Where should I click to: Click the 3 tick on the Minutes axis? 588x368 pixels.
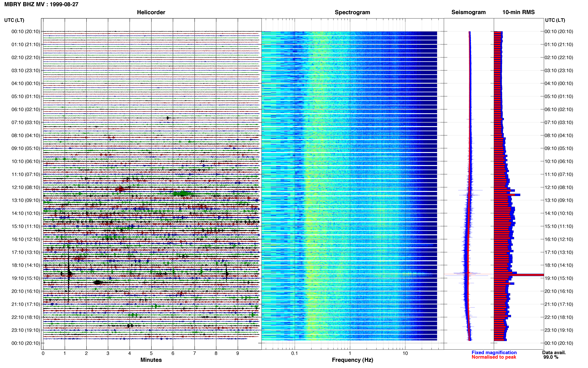pos(108,353)
